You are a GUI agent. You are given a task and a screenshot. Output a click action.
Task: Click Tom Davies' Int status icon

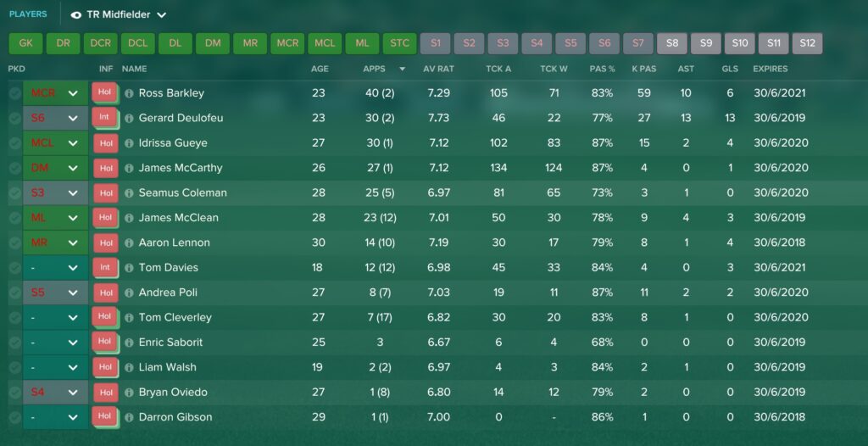pos(105,268)
